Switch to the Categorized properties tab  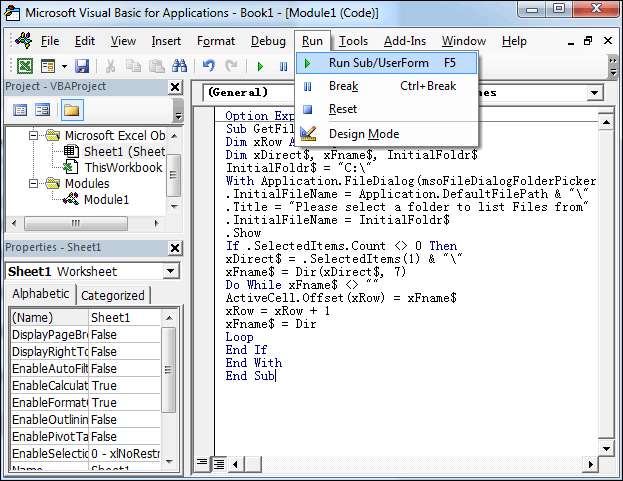113,295
